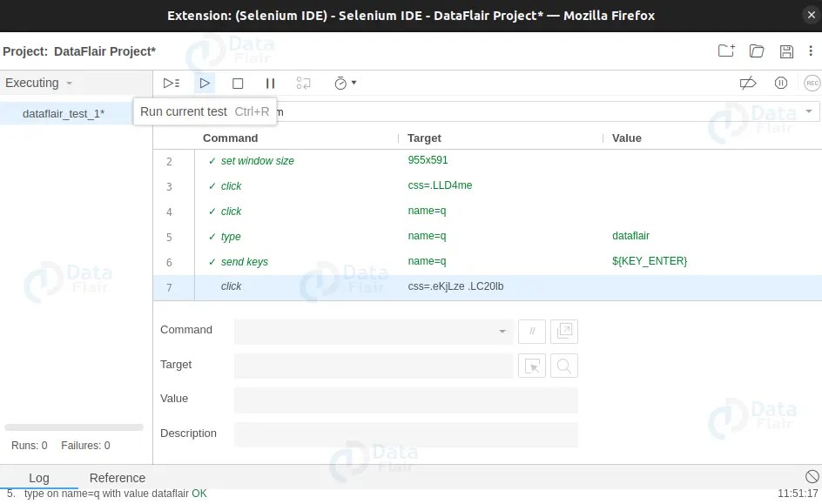Click the Target input field
Viewport: 822px width, 504px height.
[374, 366]
